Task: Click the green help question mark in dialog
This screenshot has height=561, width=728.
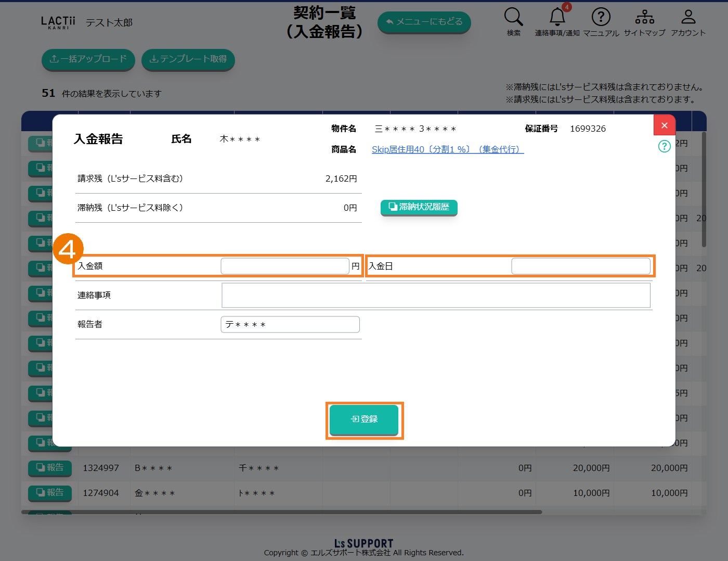Action: (664, 146)
